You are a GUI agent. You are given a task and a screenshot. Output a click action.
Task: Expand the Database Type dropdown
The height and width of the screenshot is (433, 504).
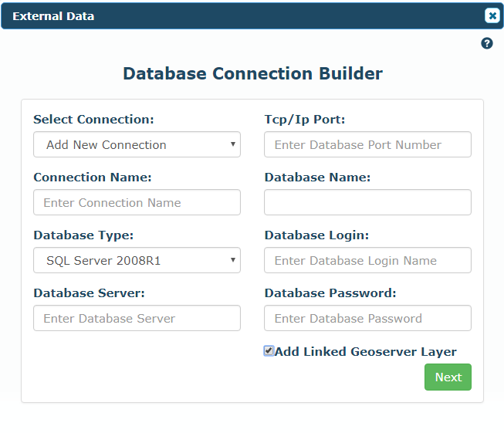click(x=137, y=260)
